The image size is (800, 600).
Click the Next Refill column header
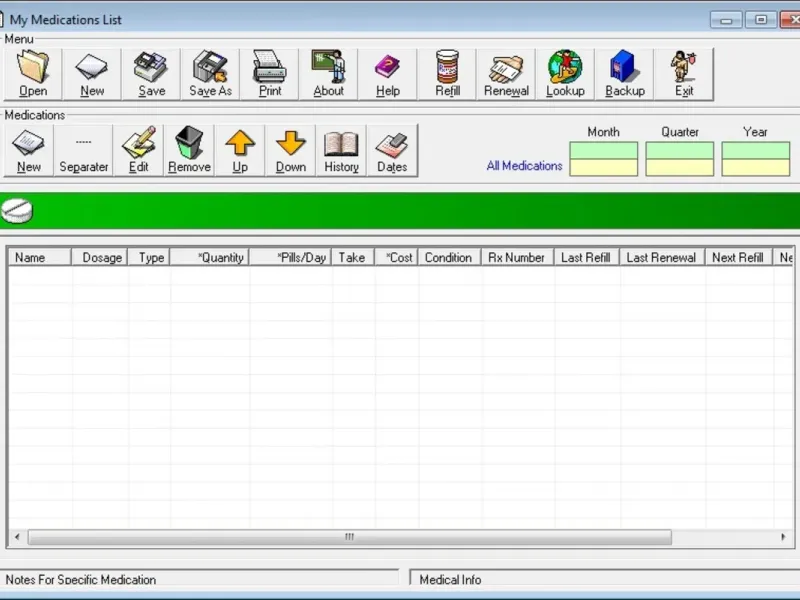click(739, 257)
